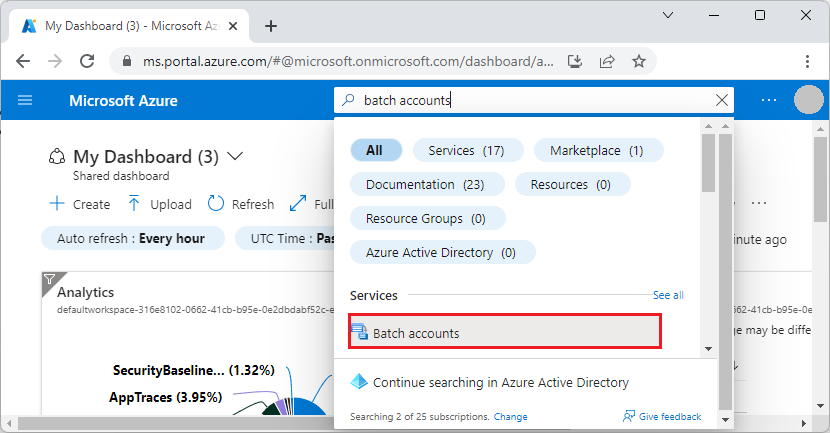
Task: Bookmark this page with star icon
Action: click(x=638, y=61)
